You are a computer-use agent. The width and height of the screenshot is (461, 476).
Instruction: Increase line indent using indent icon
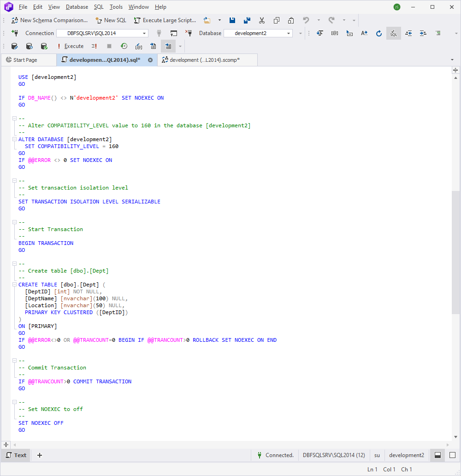[423, 33]
